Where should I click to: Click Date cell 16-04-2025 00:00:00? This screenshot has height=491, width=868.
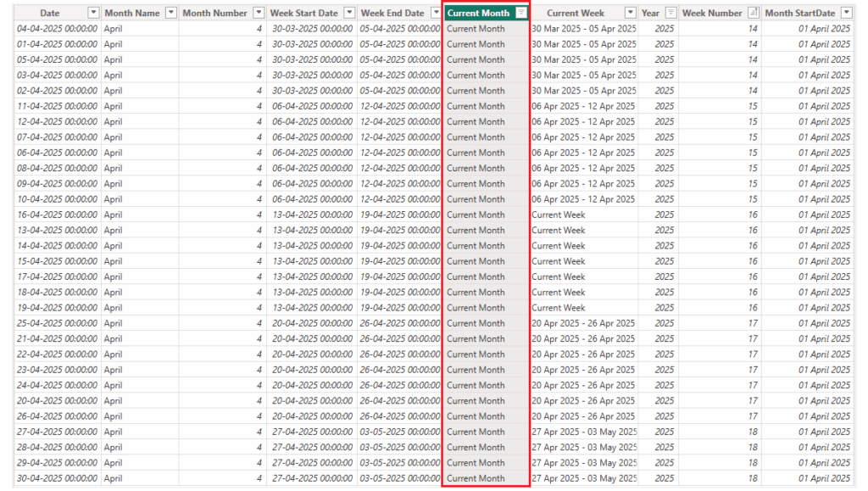point(57,215)
